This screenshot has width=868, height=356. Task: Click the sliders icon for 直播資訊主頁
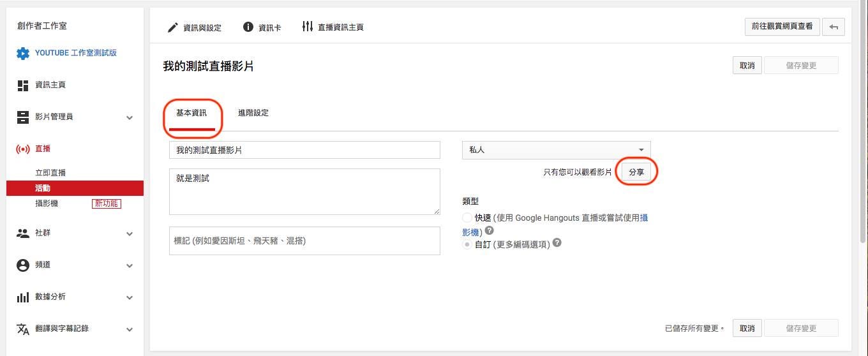point(308,27)
